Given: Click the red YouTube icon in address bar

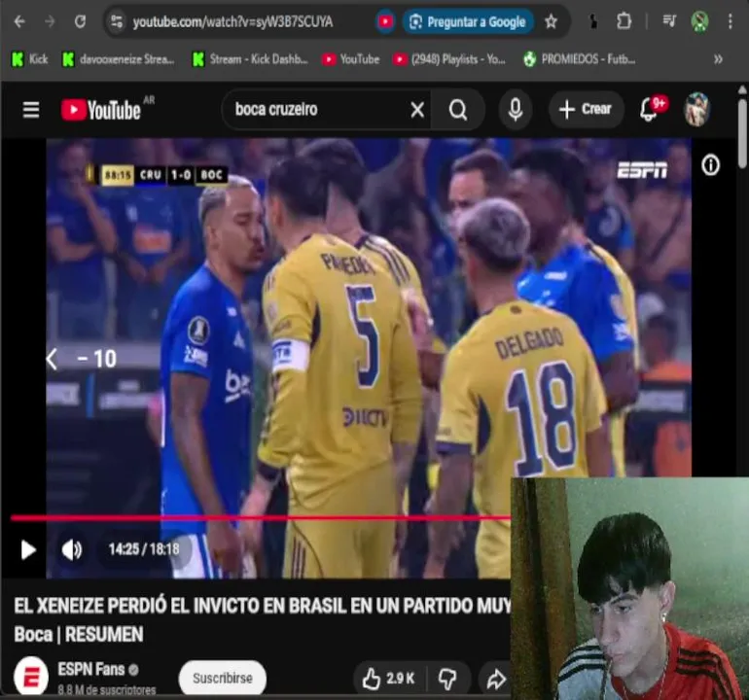Looking at the screenshot, I should coord(385,21).
